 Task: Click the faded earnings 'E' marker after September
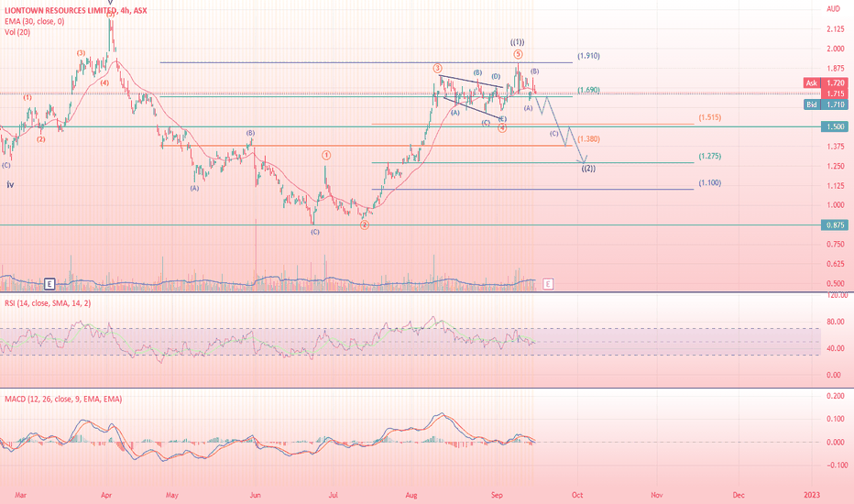[x=548, y=283]
